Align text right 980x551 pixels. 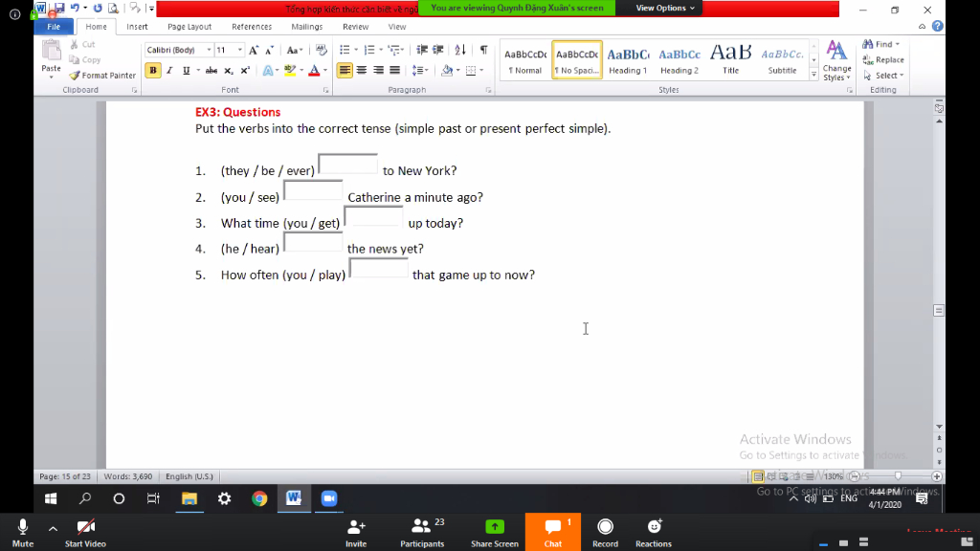tap(378, 71)
